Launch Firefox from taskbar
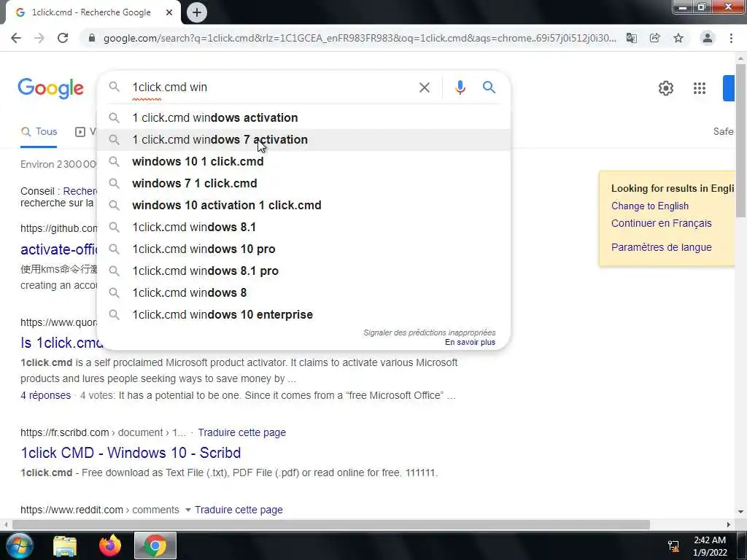Screen dimensions: 747x560 pyautogui.click(x=109, y=546)
